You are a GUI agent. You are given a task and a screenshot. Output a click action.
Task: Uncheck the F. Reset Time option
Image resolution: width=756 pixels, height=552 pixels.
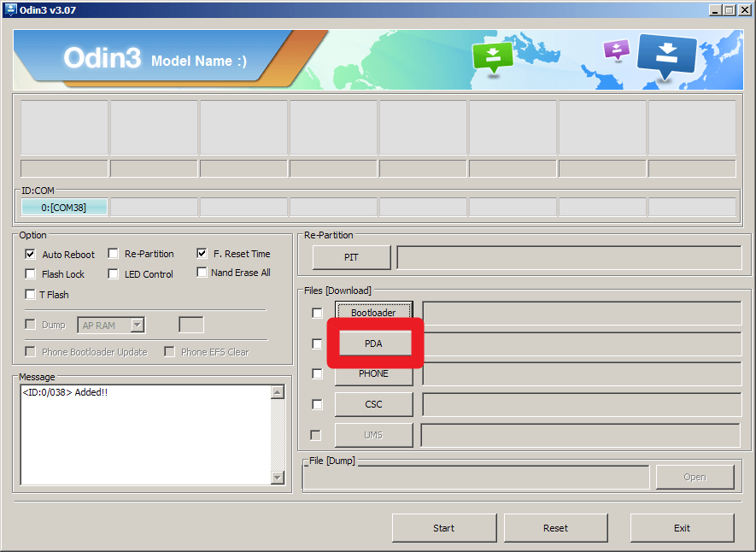point(202,253)
